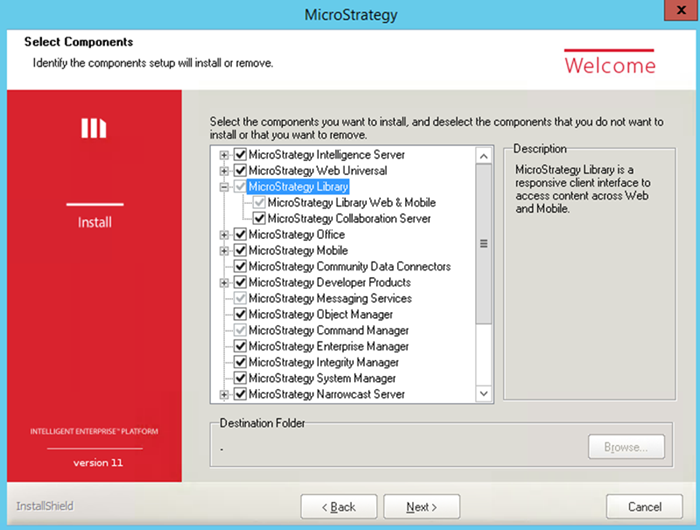Click the scroll up arrow in component list
This screenshot has height=530, width=700.
(x=483, y=156)
